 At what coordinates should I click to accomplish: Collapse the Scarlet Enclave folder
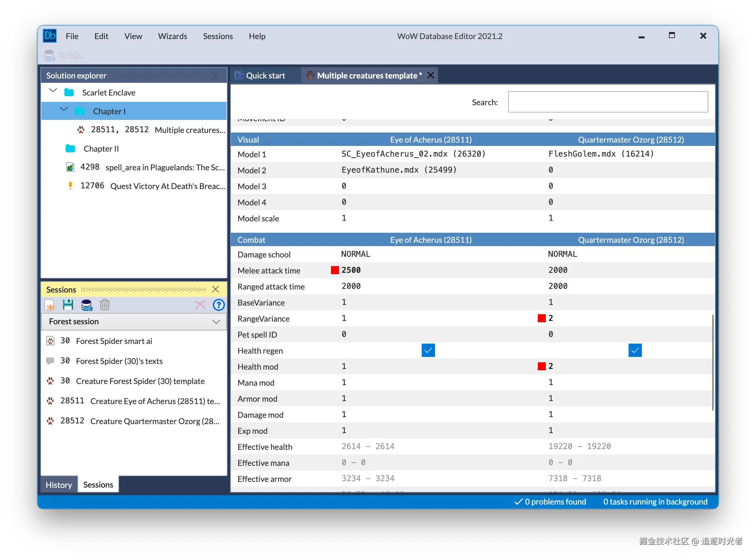click(x=53, y=90)
